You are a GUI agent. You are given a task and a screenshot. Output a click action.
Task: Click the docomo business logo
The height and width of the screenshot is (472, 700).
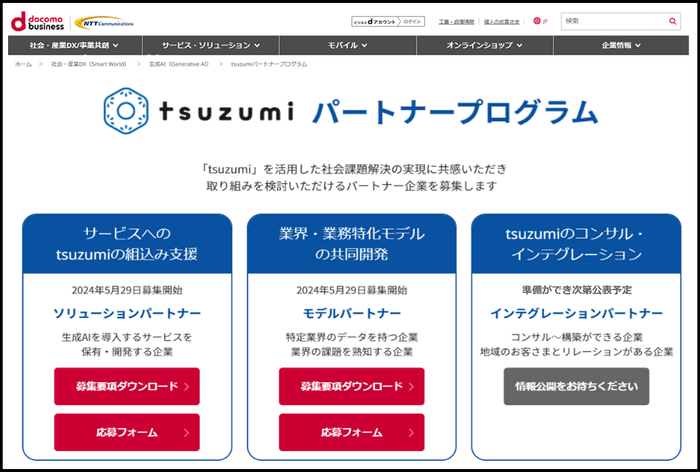pyautogui.click(x=38, y=21)
